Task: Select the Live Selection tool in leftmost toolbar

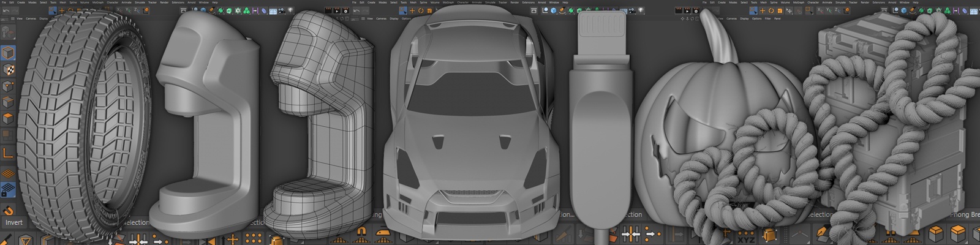Action: click(x=53, y=11)
